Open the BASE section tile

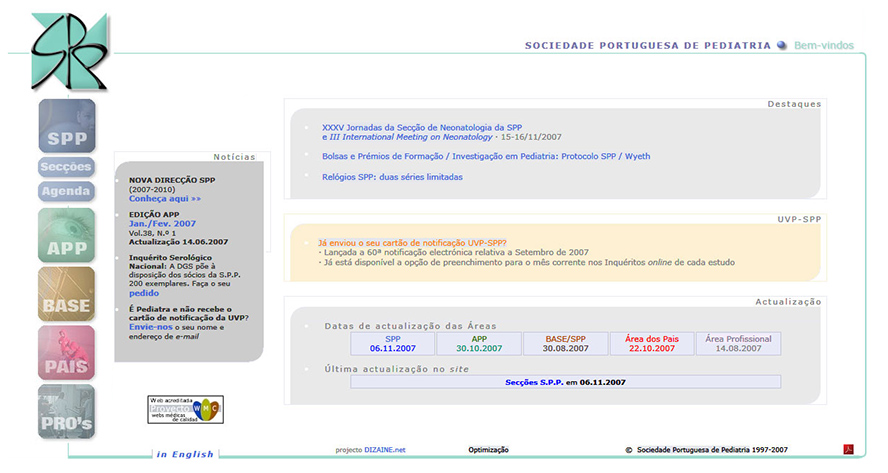tap(66, 295)
